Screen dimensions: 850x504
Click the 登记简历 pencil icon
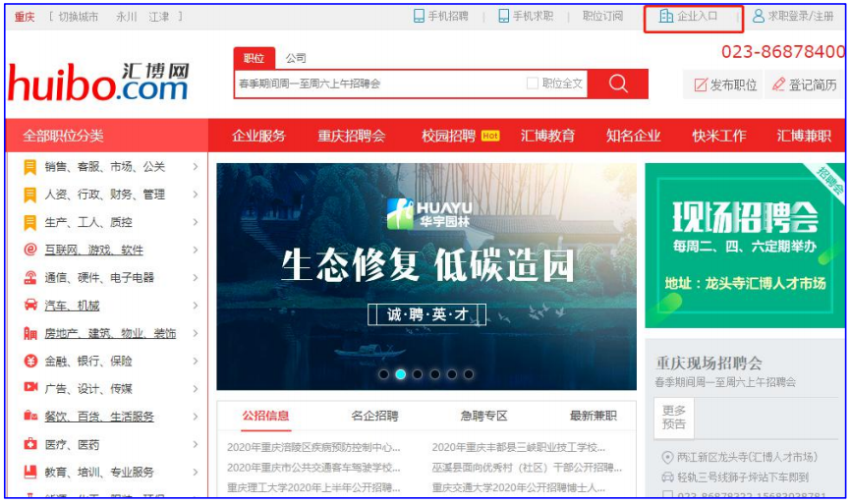(779, 85)
